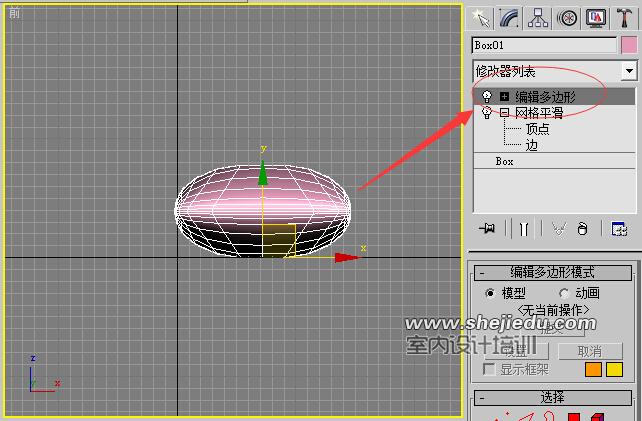Screen dimensions: 642x421
Task: Select the 边 sub-object level
Action: [531, 145]
